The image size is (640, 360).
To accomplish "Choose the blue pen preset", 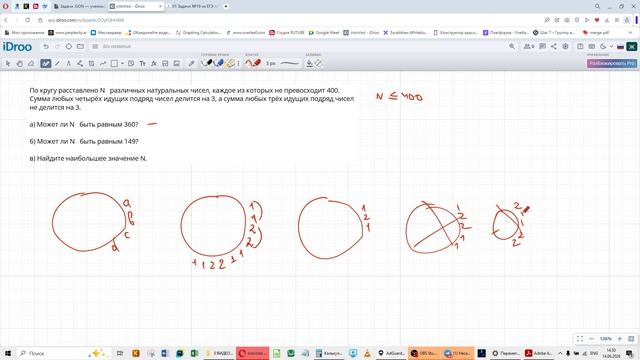I will [219, 63].
